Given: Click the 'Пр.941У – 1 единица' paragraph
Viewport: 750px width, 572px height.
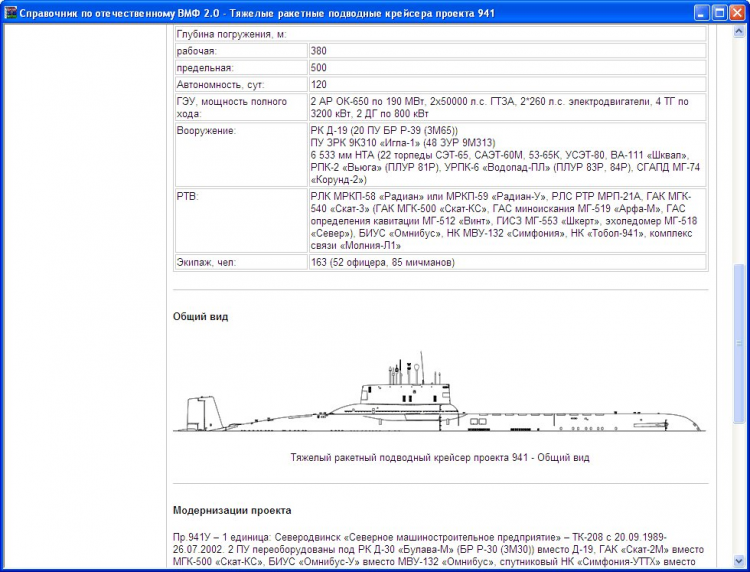Looking at the screenshot, I should pyautogui.click(x=439, y=549).
